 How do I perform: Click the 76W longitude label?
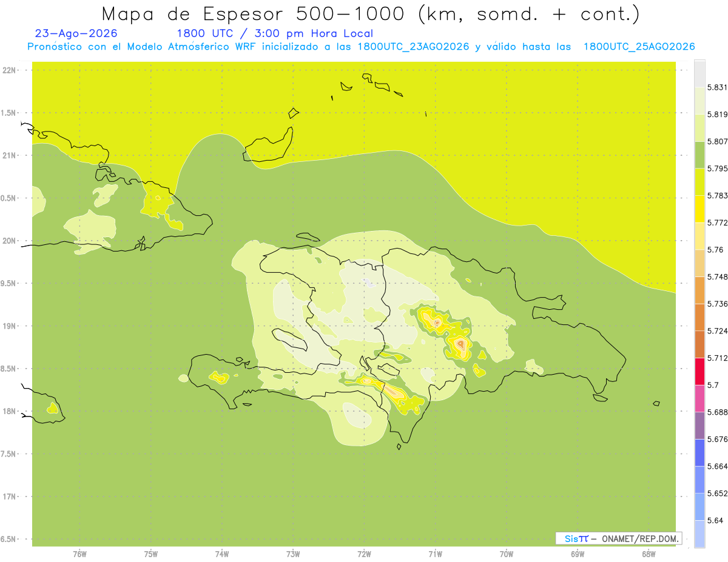[79, 554]
